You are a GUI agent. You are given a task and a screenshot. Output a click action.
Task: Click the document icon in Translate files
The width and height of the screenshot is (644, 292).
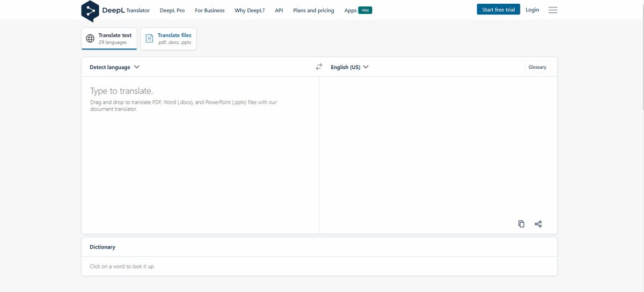click(x=149, y=39)
